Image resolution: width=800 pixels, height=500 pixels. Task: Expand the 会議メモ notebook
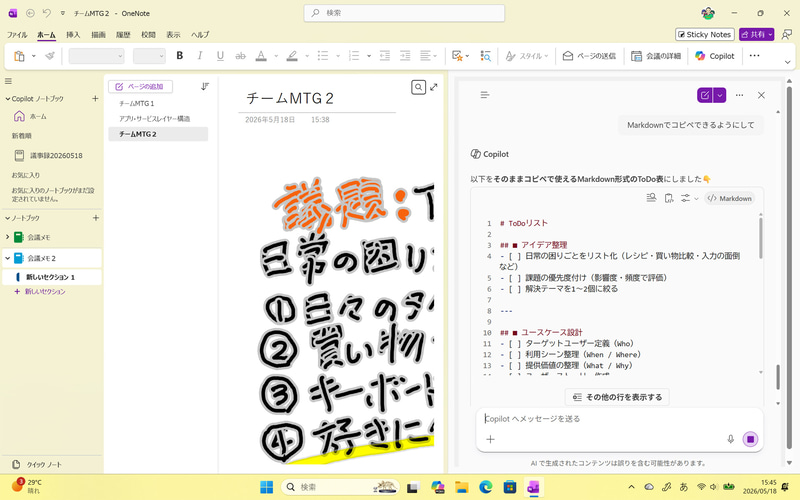[8, 237]
